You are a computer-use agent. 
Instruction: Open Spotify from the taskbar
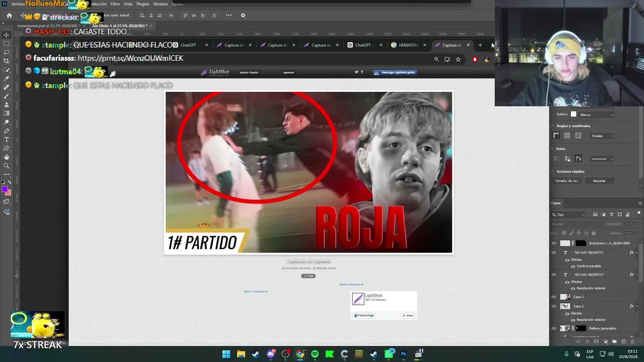point(315,354)
